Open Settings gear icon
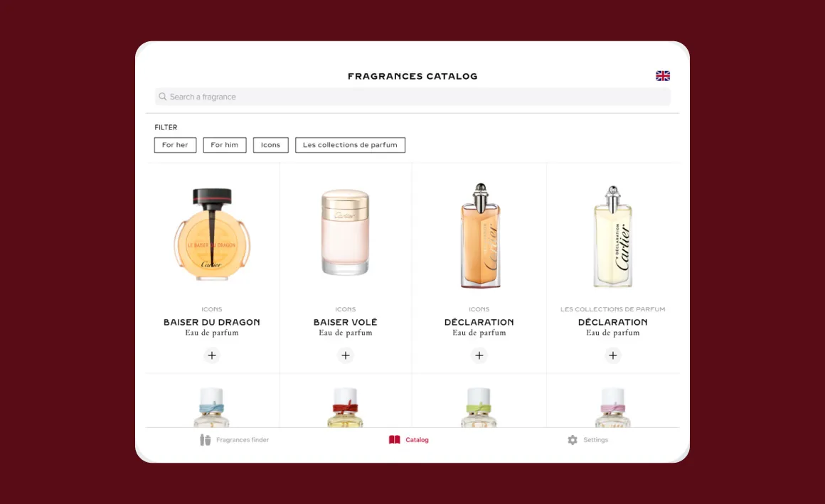This screenshot has width=825, height=504. (573, 440)
